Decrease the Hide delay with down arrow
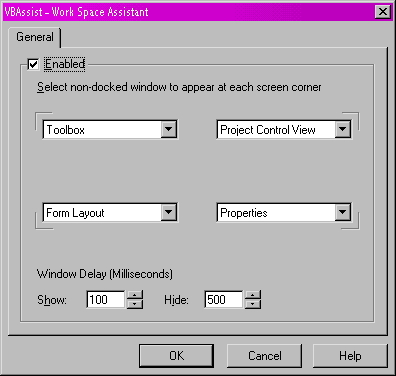This screenshot has height=376, width=396. tap(253, 304)
